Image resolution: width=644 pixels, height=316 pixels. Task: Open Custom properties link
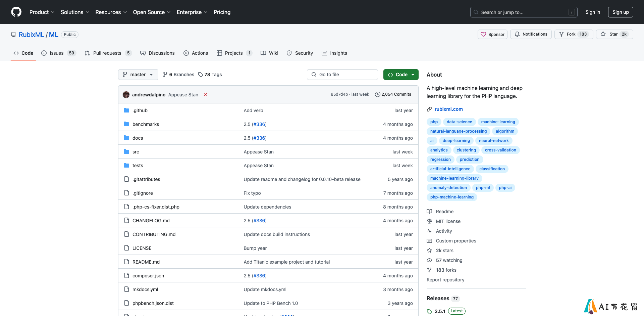451,241
